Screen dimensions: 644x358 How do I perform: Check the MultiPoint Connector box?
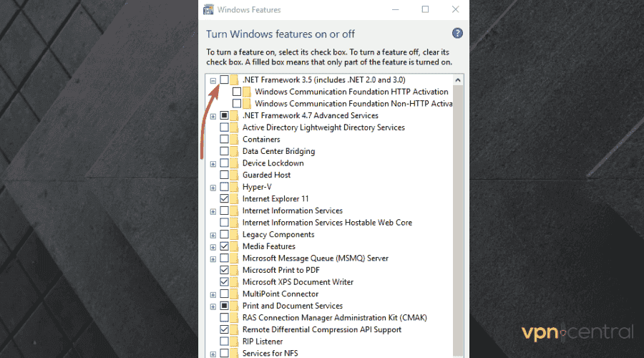(224, 294)
